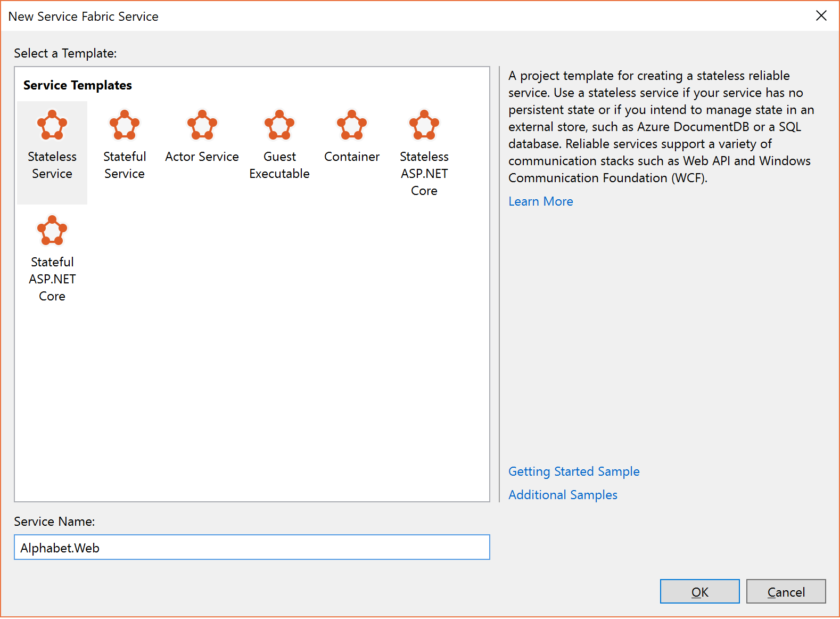This screenshot has width=840, height=619.
Task: Click the Stateless ASP.NET Core label
Action: [x=424, y=174]
